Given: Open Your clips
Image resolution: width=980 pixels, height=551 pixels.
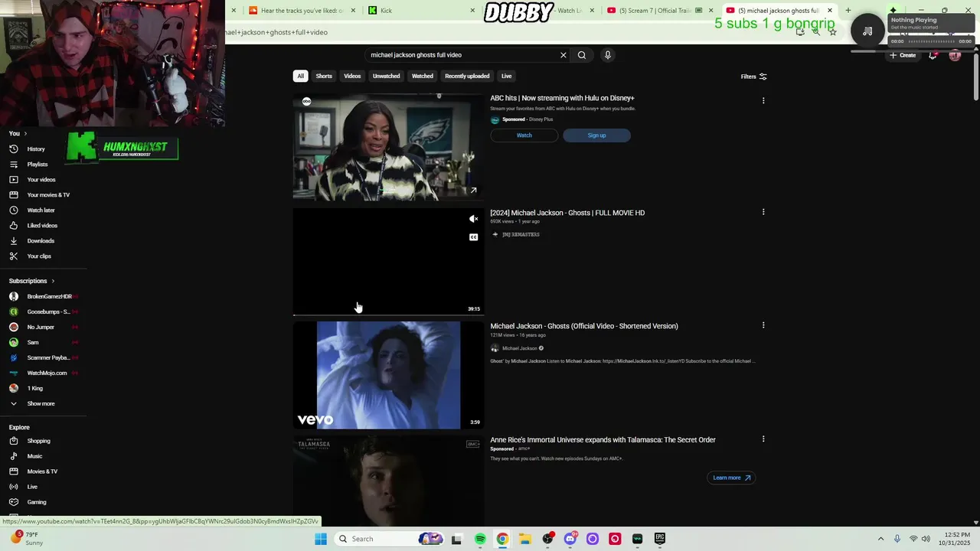Looking at the screenshot, I should [39, 256].
